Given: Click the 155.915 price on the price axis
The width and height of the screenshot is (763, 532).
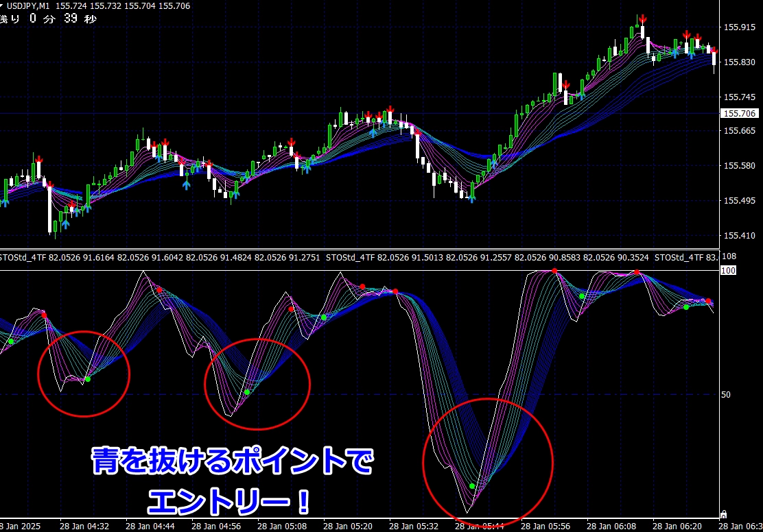Looking at the screenshot, I should click(x=739, y=27).
